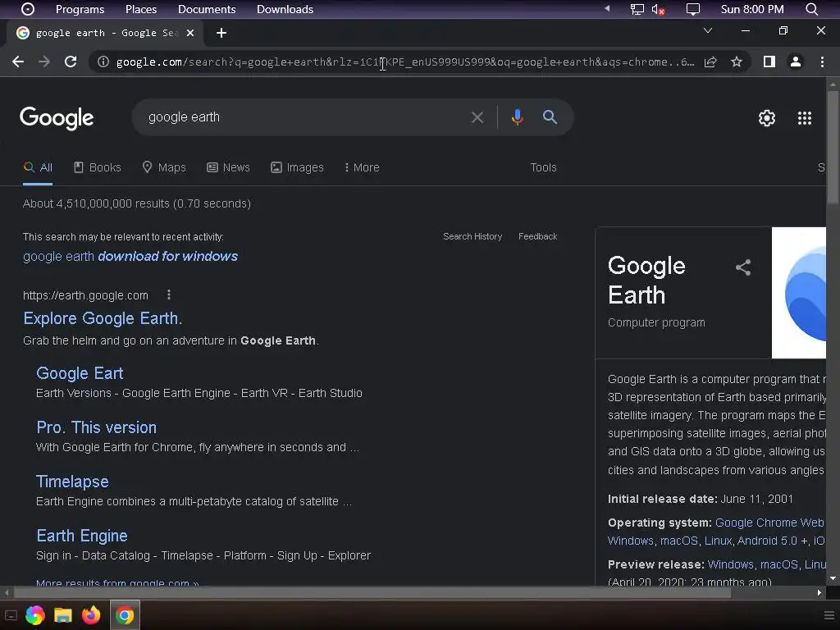Open Chrome three-dot menu
This screenshot has height=630, width=840.
(x=822, y=62)
